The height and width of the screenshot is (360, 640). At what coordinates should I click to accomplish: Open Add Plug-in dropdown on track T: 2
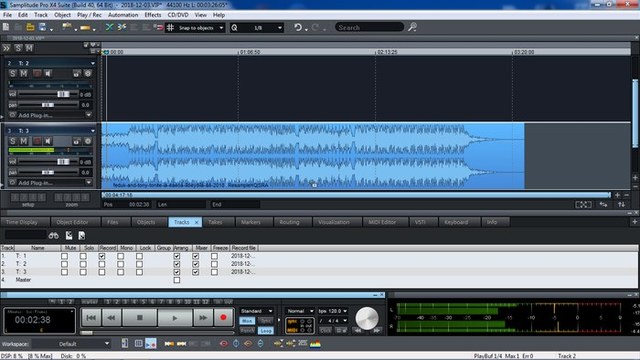(x=89, y=115)
